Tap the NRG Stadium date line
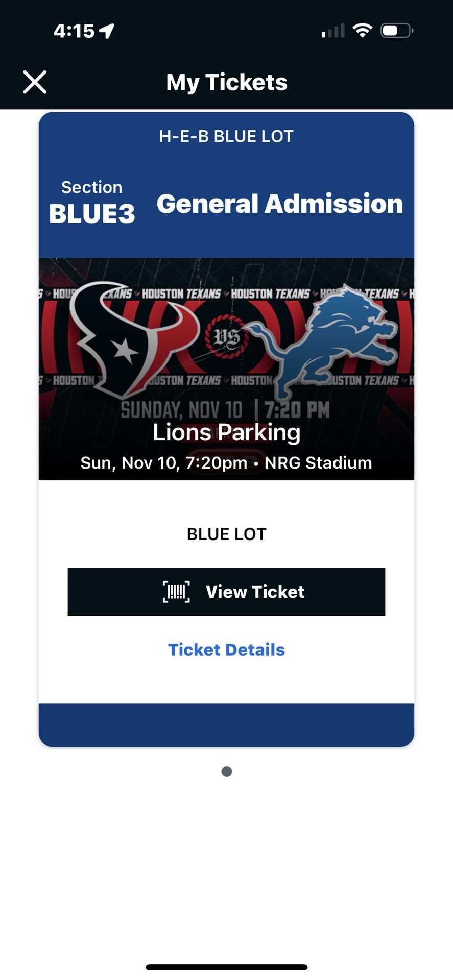The height and width of the screenshot is (980, 453). point(226,463)
